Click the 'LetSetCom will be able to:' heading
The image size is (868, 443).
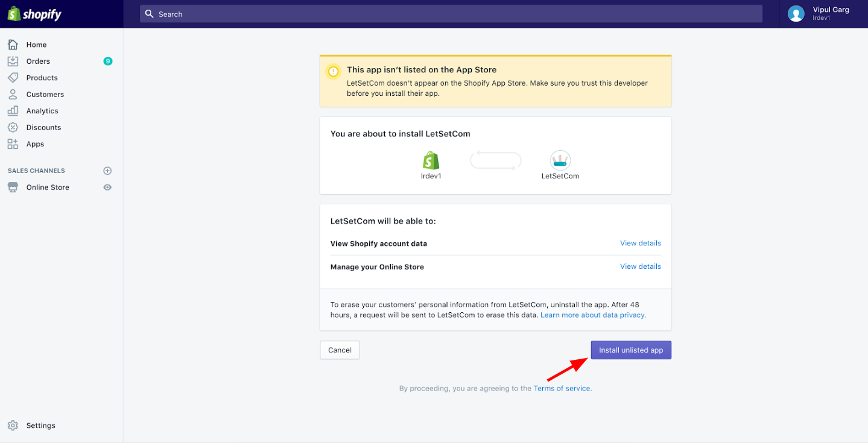[383, 221]
